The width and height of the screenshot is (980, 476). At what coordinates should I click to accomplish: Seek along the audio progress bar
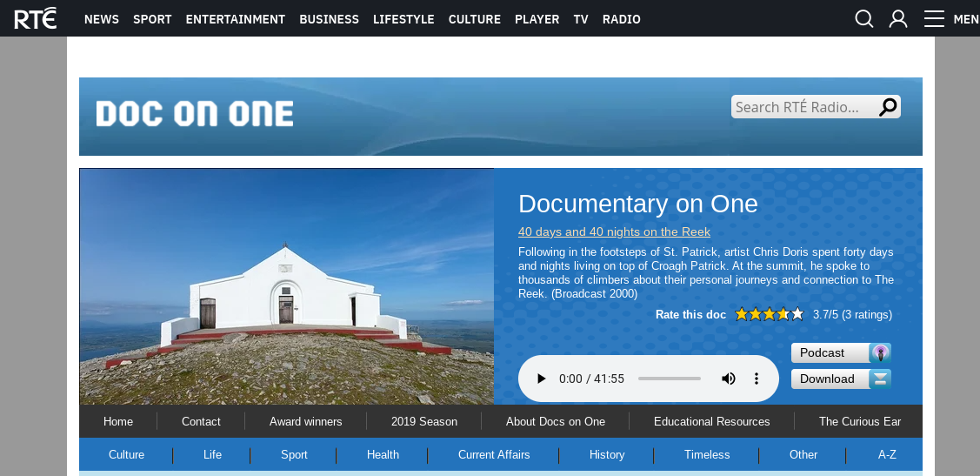click(x=670, y=379)
